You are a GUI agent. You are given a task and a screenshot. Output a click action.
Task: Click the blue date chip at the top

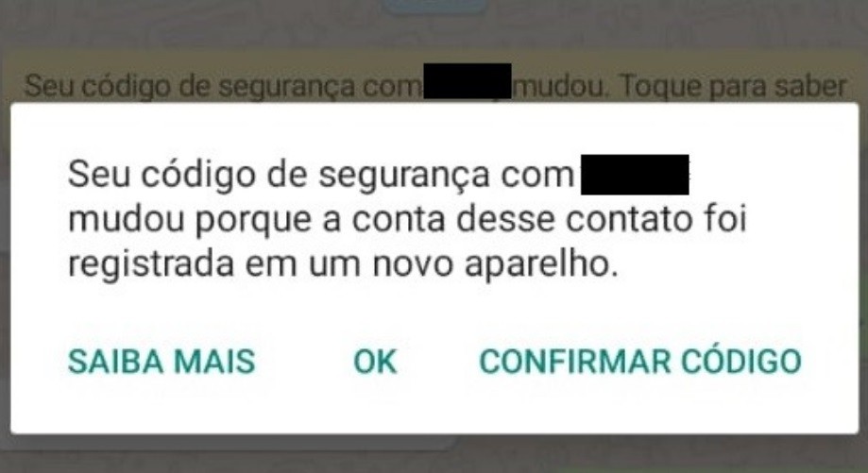pyautogui.click(x=434, y=6)
